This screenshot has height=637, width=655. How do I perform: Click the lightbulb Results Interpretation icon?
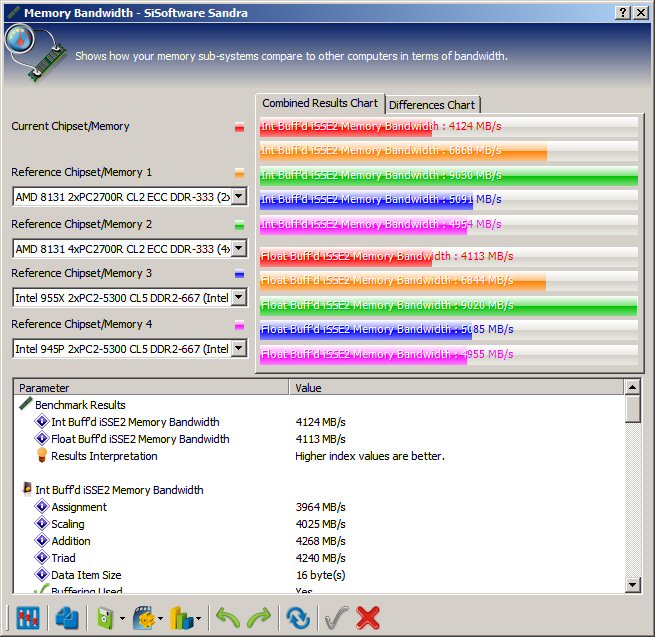click(42, 455)
